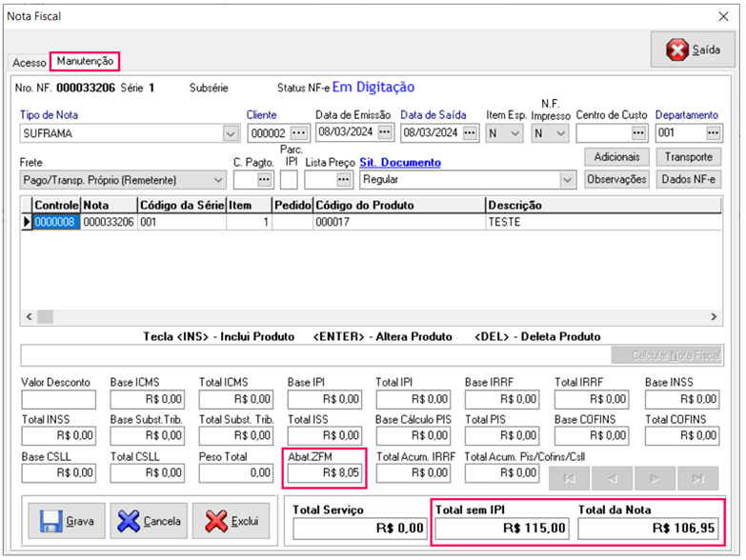This screenshot has height=560, width=746.
Task: Open Data de Saída date picker
Action: (x=469, y=132)
